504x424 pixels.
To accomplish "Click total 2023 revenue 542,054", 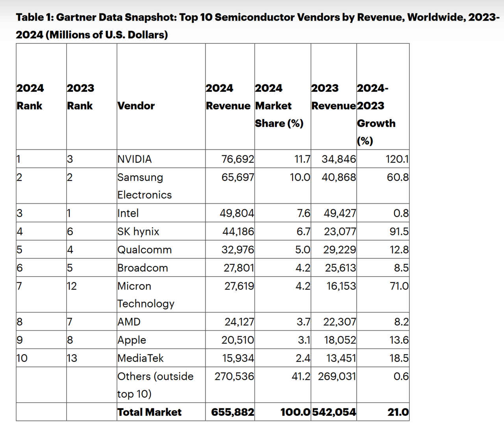I will pyautogui.click(x=334, y=412).
